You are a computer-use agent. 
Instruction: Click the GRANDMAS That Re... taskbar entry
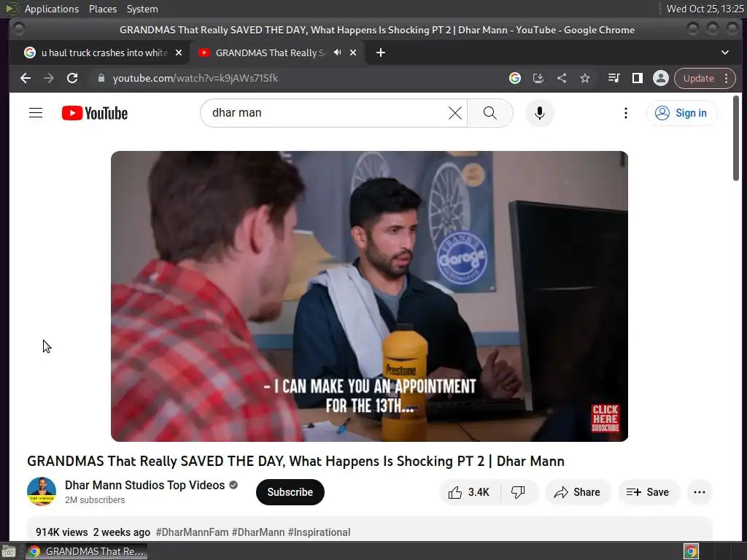pyautogui.click(x=86, y=551)
